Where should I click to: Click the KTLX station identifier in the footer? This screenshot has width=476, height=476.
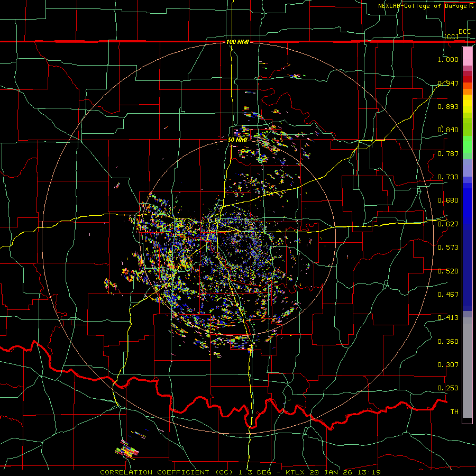tap(295, 472)
